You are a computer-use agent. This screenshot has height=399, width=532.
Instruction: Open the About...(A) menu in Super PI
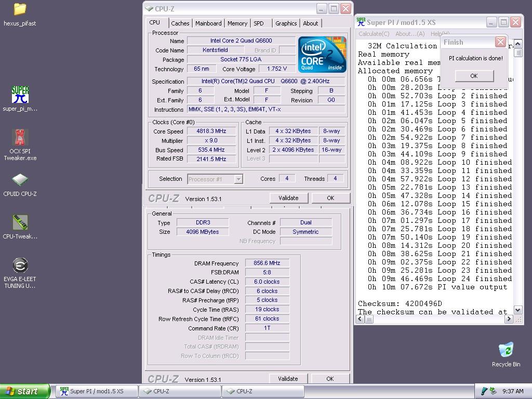[410, 34]
